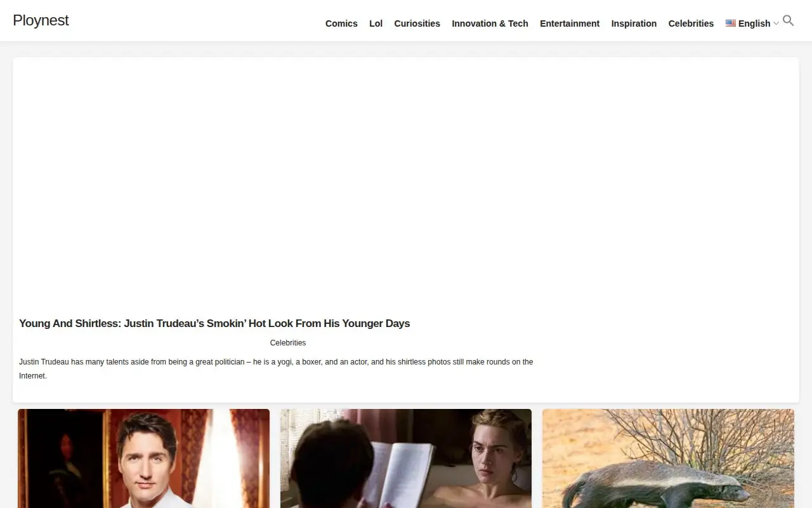The image size is (812, 508).
Task: Open the Justin Trudeau portrait thumbnail
Action: point(143,458)
